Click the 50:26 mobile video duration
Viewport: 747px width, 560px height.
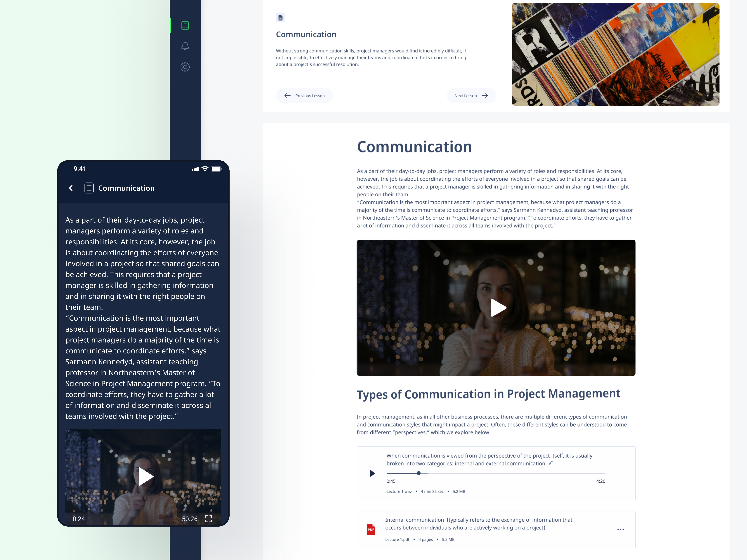[x=189, y=519]
